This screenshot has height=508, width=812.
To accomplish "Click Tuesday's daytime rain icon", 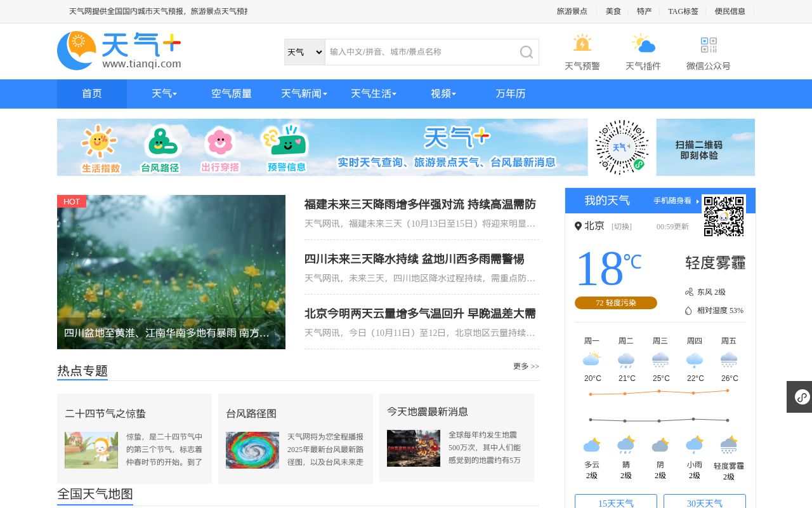I will tap(626, 360).
